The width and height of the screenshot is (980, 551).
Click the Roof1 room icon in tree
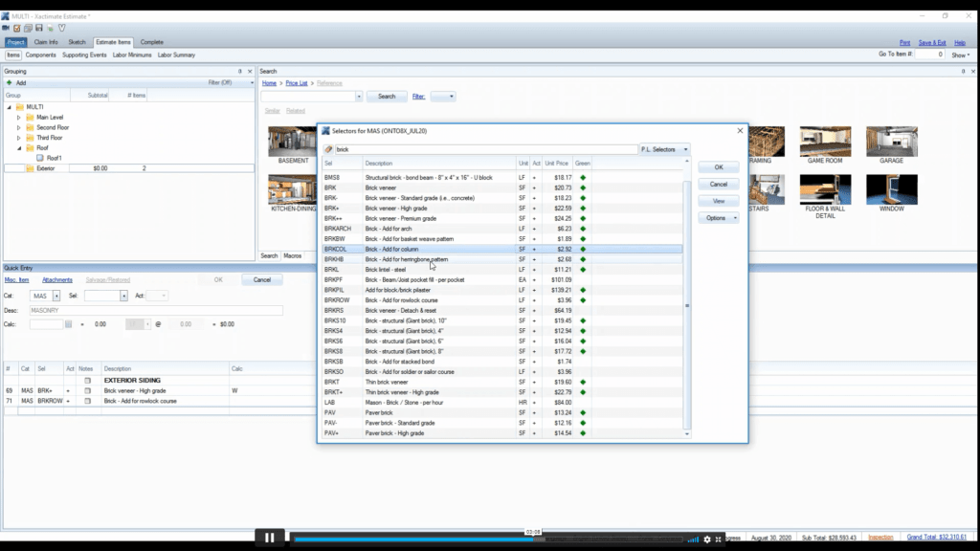(40, 158)
